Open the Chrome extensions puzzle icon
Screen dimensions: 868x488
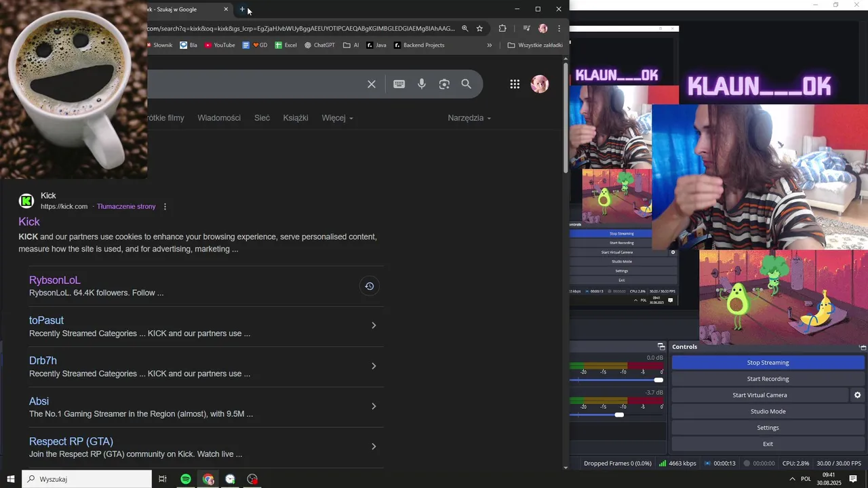502,28
